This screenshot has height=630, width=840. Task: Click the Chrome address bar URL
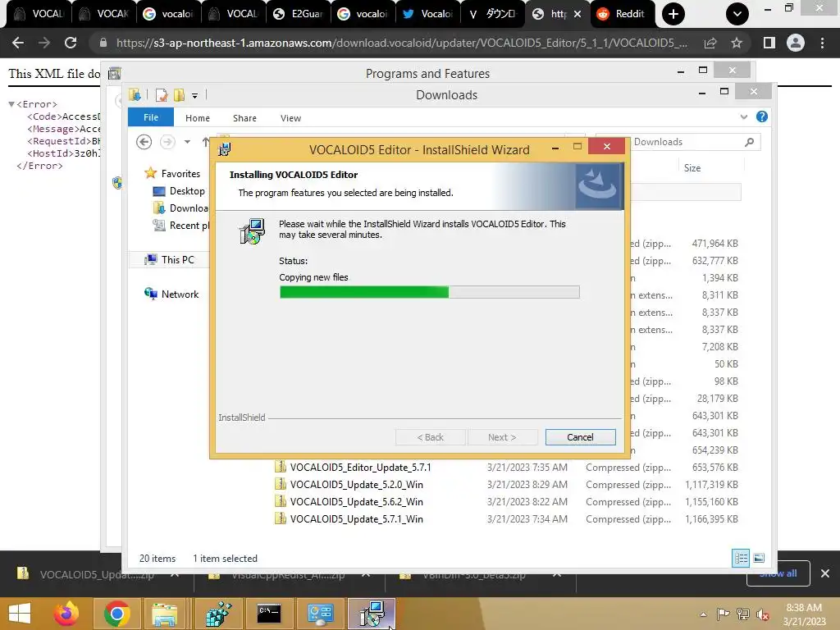pos(401,43)
